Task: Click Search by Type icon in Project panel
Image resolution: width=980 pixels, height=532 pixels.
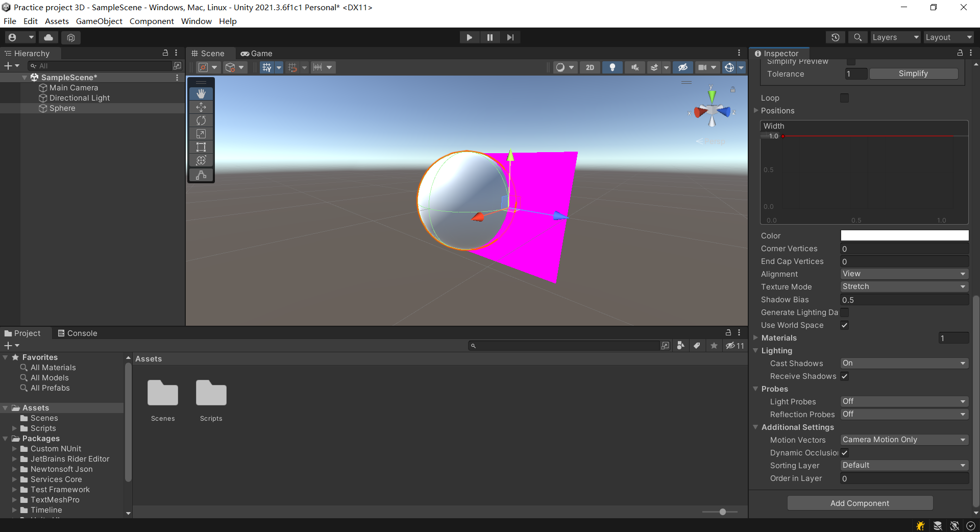Action: pyautogui.click(x=680, y=346)
